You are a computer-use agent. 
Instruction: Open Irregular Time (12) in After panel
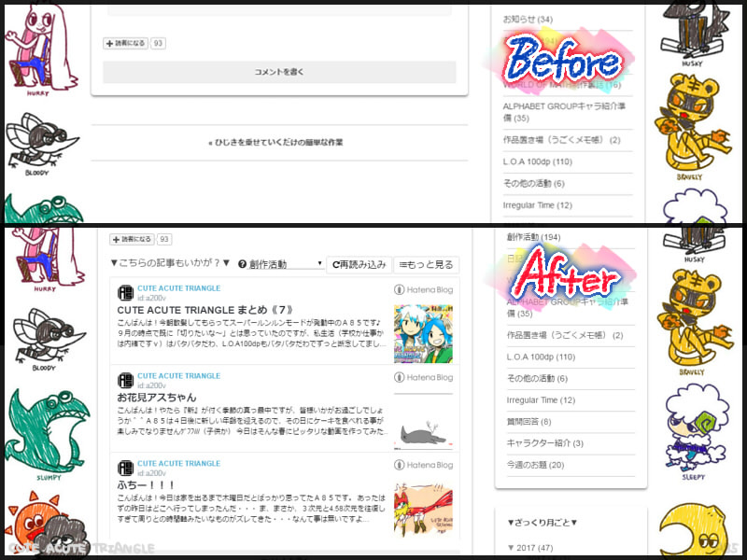[x=541, y=400]
